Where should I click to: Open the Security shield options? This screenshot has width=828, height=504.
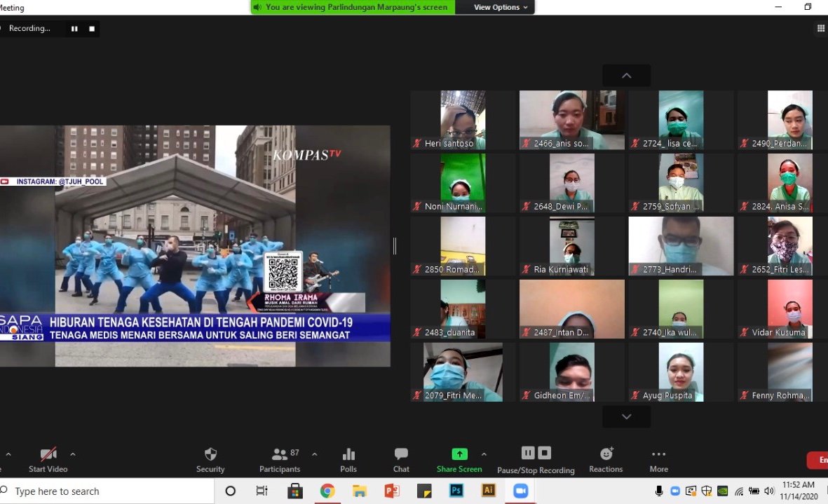pyautogui.click(x=210, y=459)
